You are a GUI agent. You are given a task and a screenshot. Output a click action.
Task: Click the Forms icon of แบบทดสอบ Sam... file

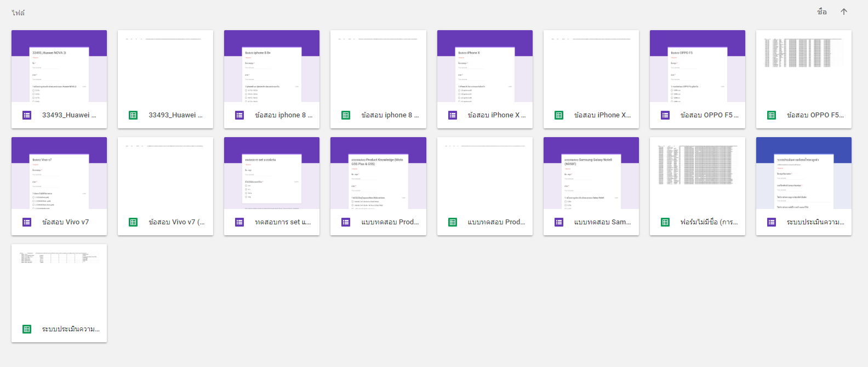coord(559,222)
